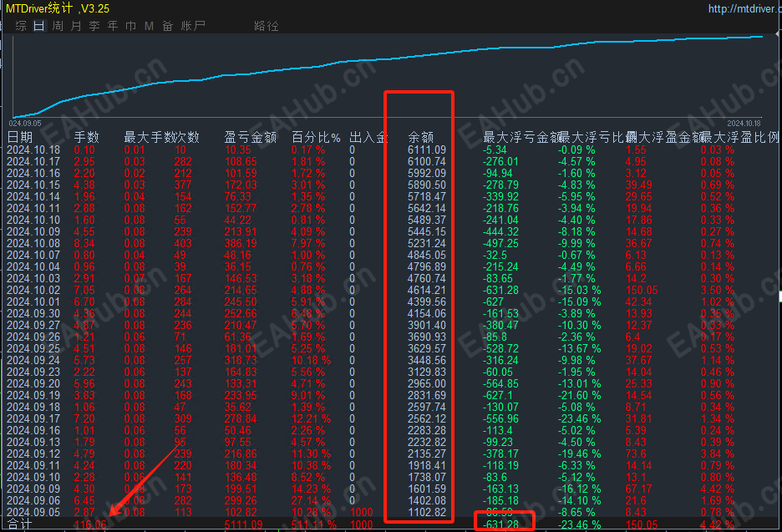Select the 2024.10.17 date row

coord(33,161)
